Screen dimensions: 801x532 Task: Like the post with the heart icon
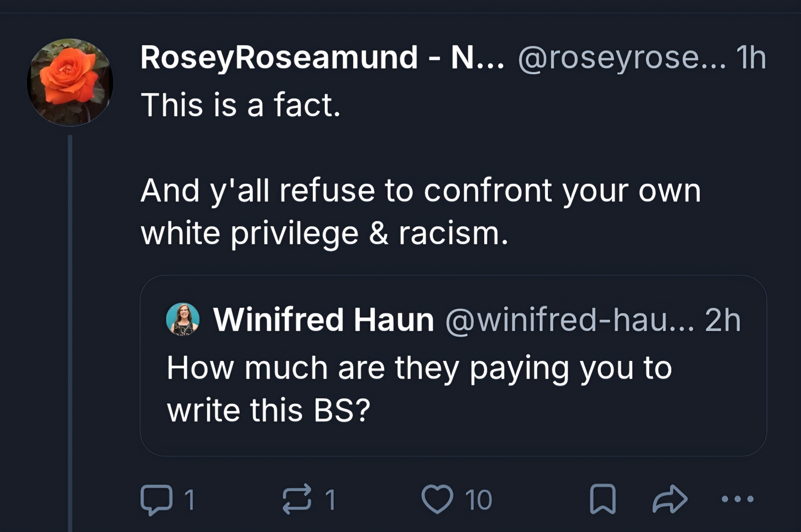click(437, 499)
